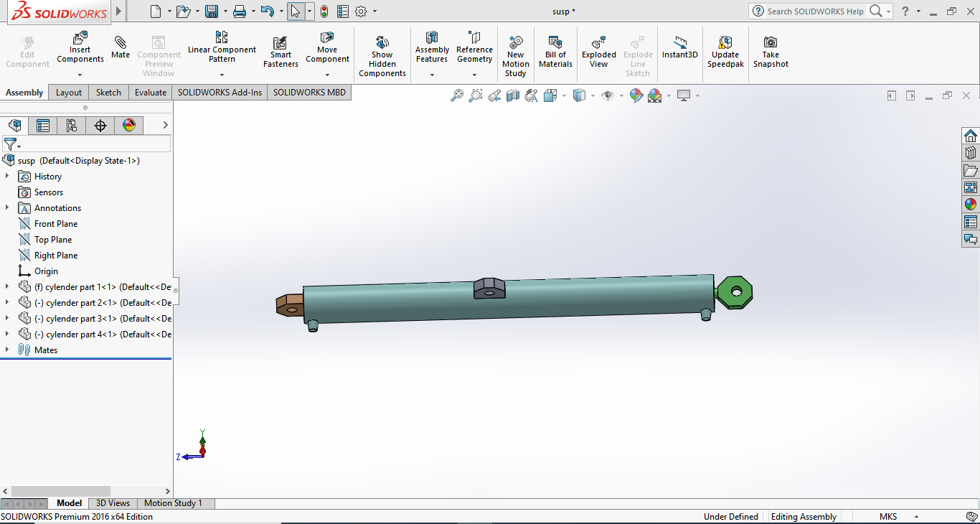Switch to the Evaluate tab

coord(150,92)
